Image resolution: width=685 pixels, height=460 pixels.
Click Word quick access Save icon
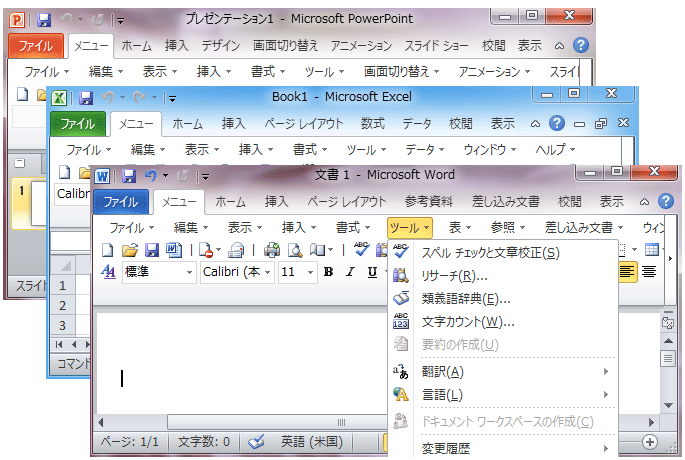pos(129,176)
